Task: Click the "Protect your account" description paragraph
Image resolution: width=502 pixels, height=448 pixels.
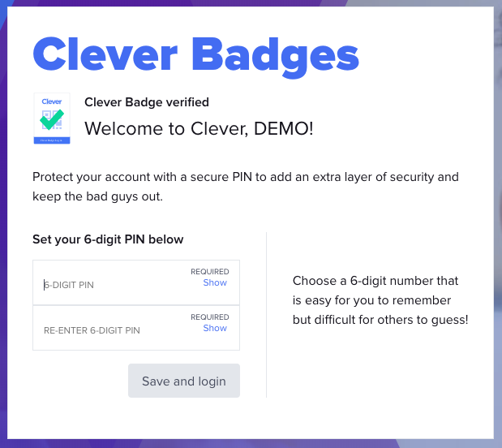Action: coord(246,186)
